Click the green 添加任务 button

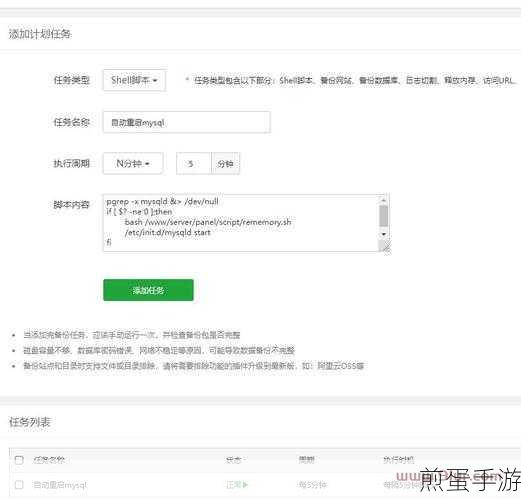(x=148, y=290)
